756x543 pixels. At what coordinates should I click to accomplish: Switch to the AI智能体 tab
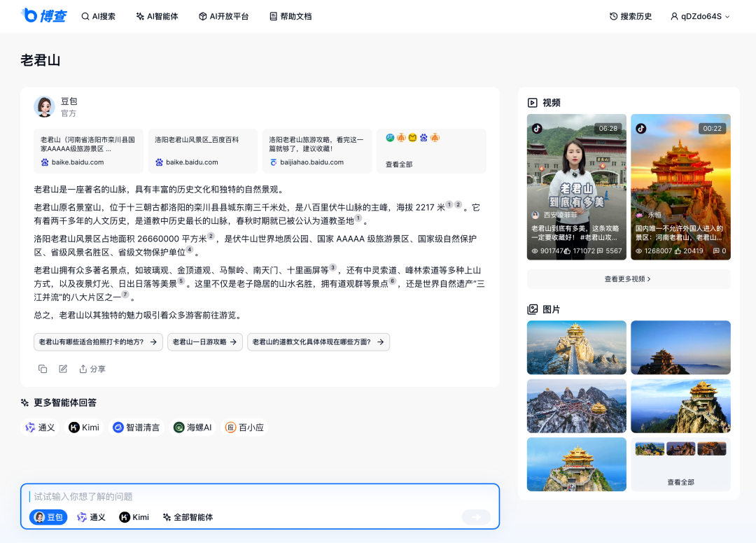click(x=155, y=16)
